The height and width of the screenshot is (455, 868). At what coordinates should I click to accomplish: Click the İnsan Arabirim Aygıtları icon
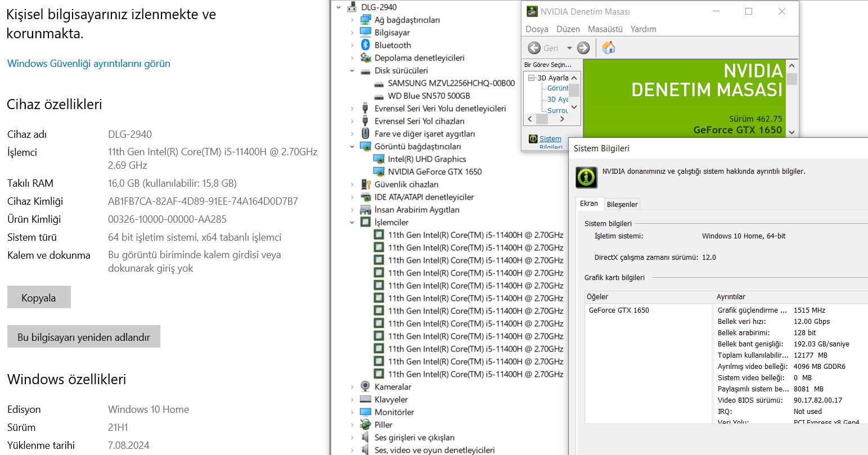[x=365, y=210]
